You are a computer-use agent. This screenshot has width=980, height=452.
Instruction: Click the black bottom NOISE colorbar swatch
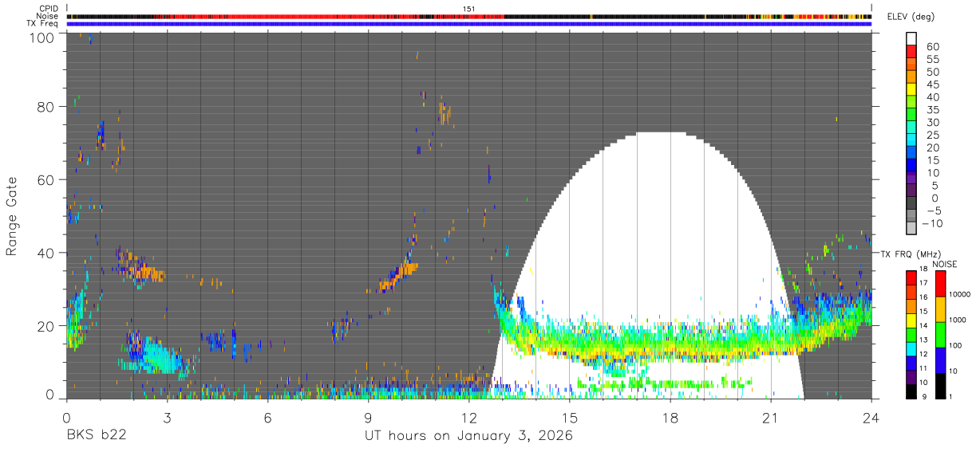[940, 386]
